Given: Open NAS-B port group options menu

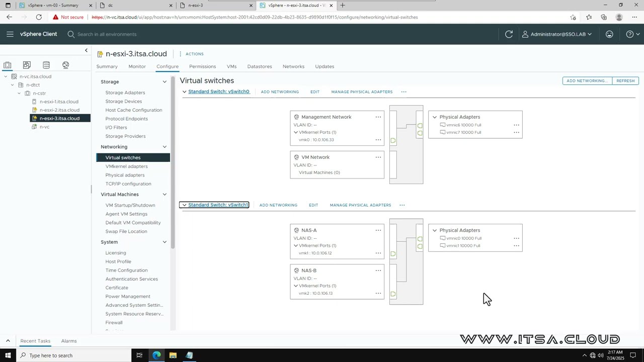Looking at the screenshot, I should point(378,270).
